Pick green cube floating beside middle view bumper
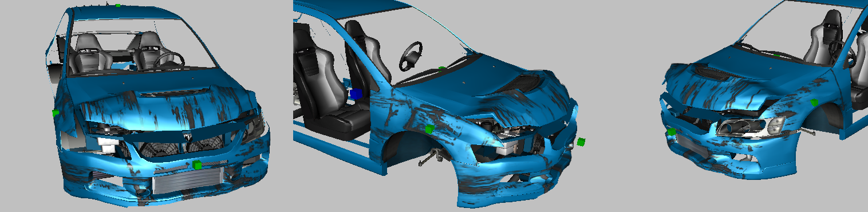Screen dimensions: 868x212 click(x=581, y=142)
